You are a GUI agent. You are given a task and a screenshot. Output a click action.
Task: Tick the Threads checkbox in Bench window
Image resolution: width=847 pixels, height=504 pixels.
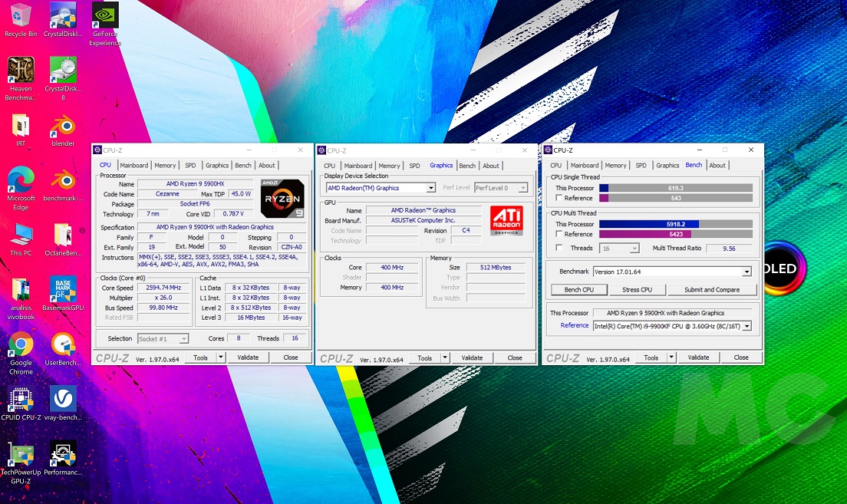(x=559, y=248)
